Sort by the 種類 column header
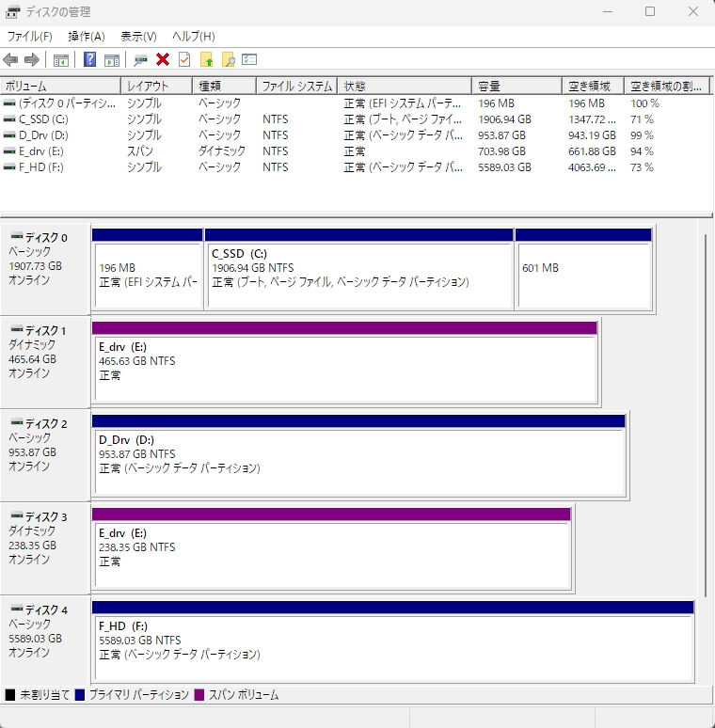This screenshot has height=728, width=715. pos(224,86)
